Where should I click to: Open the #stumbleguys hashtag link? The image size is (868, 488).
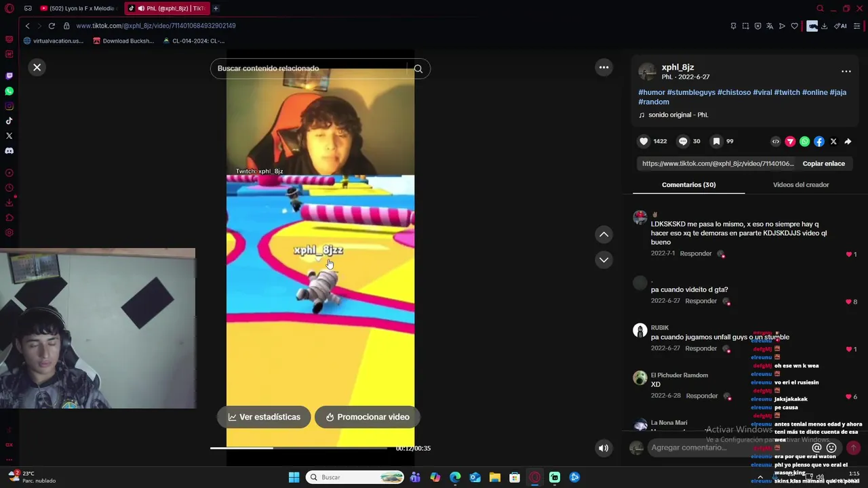point(691,92)
